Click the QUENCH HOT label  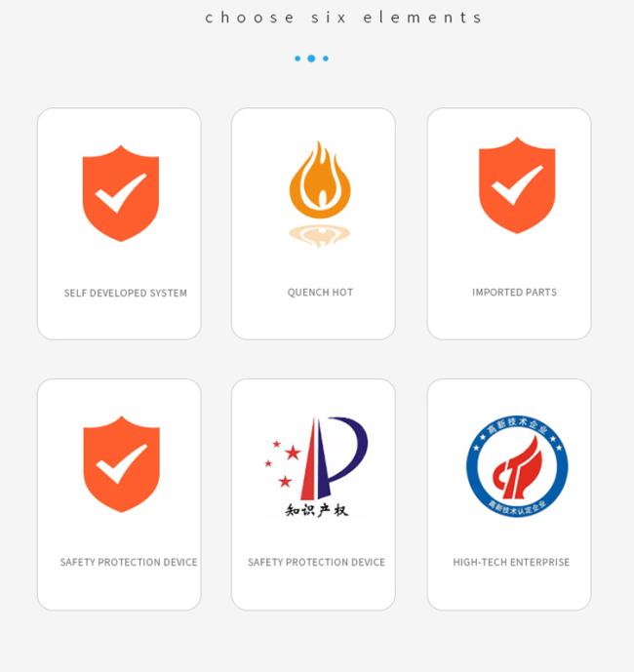[320, 293]
